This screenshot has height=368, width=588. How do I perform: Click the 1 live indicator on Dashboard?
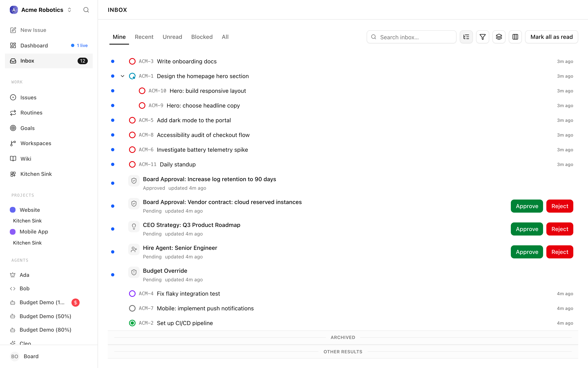[79, 46]
